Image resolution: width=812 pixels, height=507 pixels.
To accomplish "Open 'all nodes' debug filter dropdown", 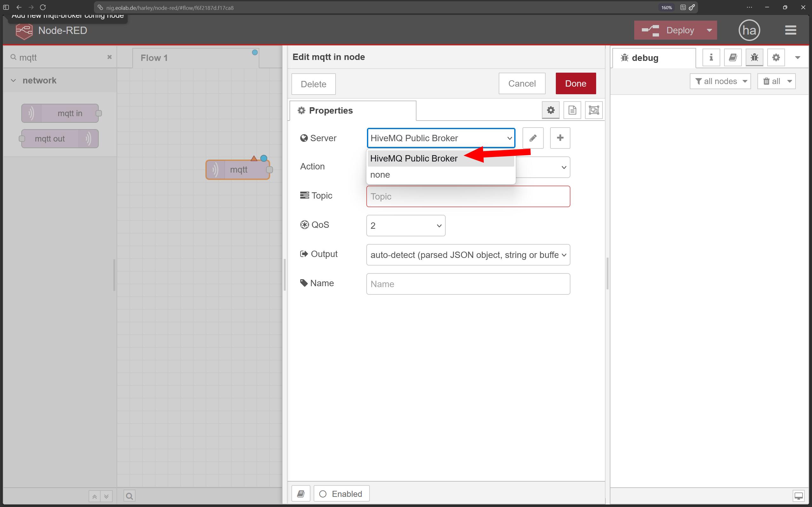I will [720, 81].
